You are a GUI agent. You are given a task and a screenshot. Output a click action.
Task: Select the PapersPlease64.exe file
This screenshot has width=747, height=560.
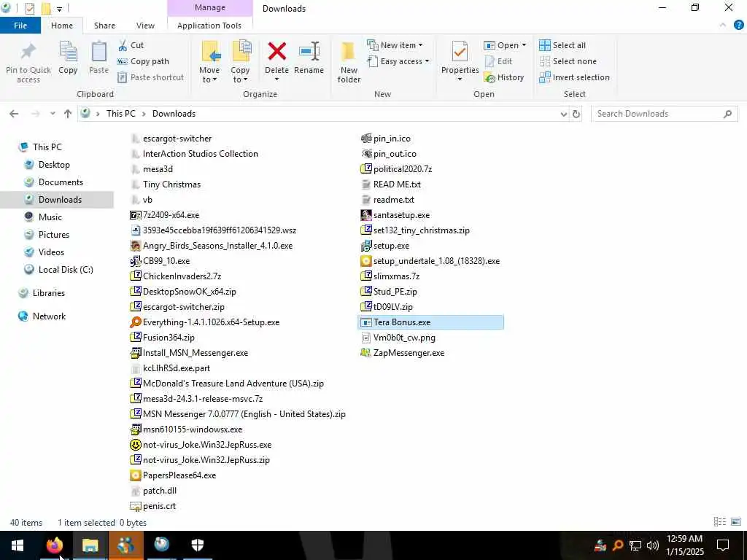pos(174,475)
